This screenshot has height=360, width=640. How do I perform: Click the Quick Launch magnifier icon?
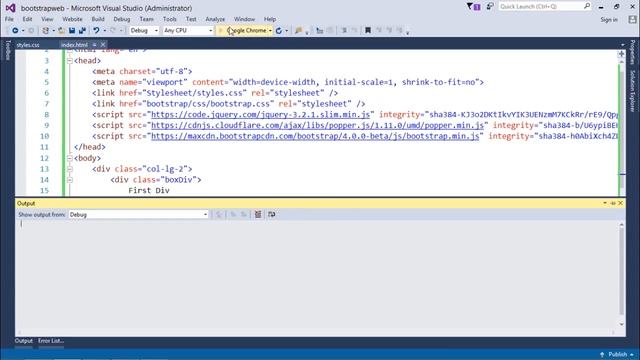[x=587, y=6]
